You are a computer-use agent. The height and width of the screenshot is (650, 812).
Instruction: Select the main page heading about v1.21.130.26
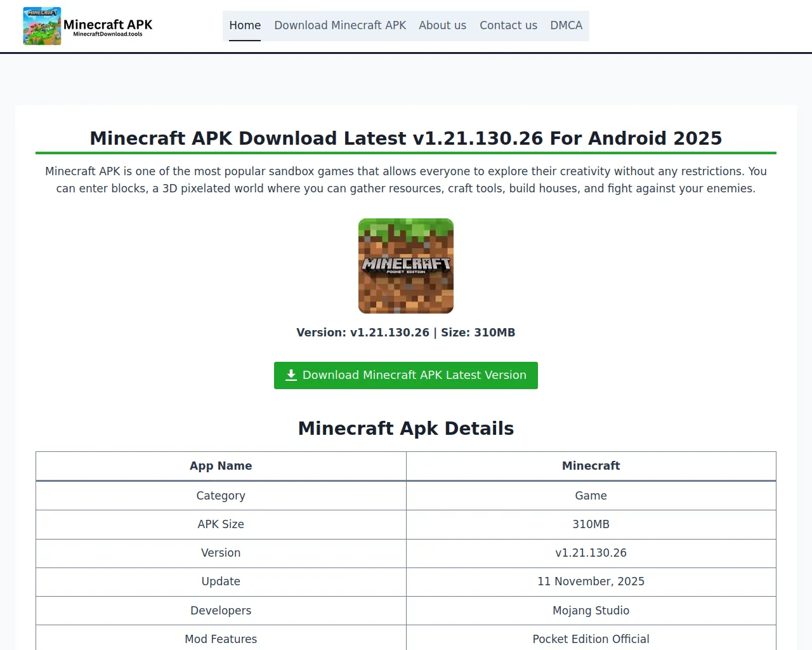pyautogui.click(x=406, y=138)
